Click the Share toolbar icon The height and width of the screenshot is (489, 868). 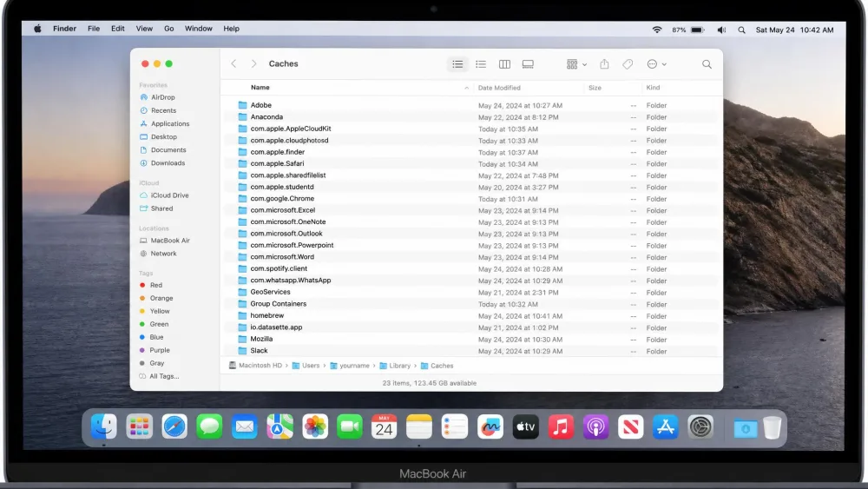tap(604, 64)
